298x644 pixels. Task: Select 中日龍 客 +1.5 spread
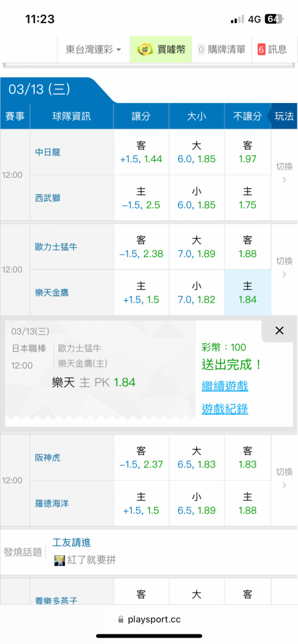141,153
